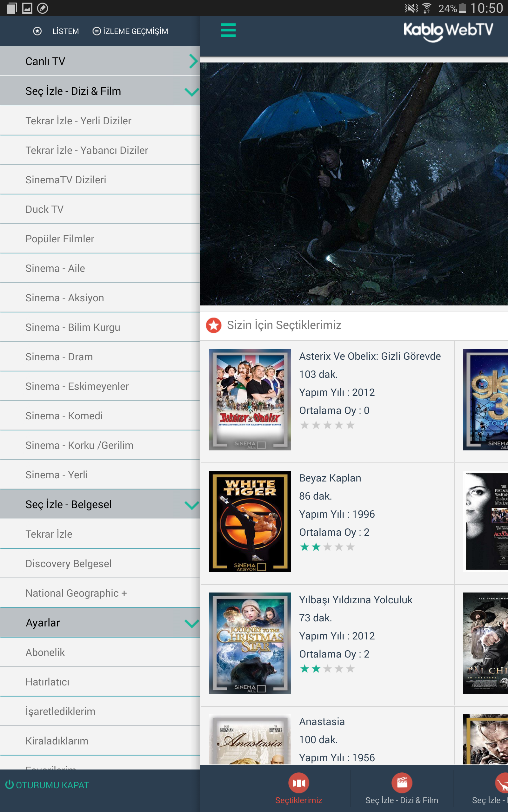Open The Accused poster thumbnail
This screenshot has width=508, height=812.
click(x=485, y=521)
